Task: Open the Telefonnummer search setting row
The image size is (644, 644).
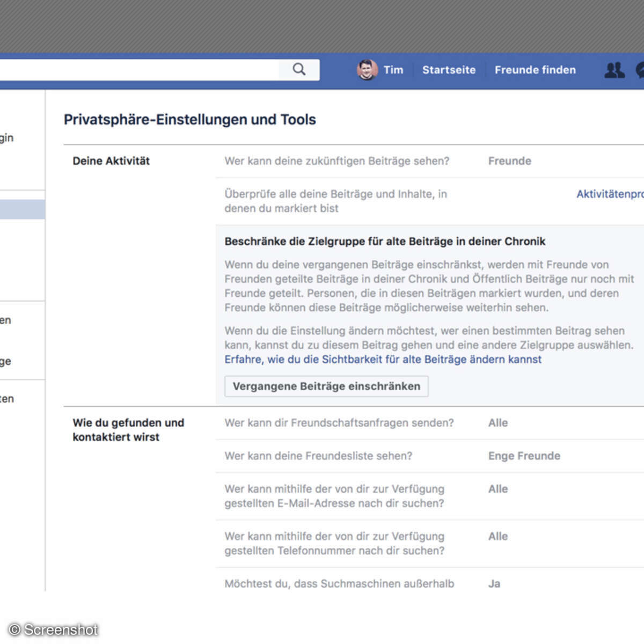Action: [334, 543]
